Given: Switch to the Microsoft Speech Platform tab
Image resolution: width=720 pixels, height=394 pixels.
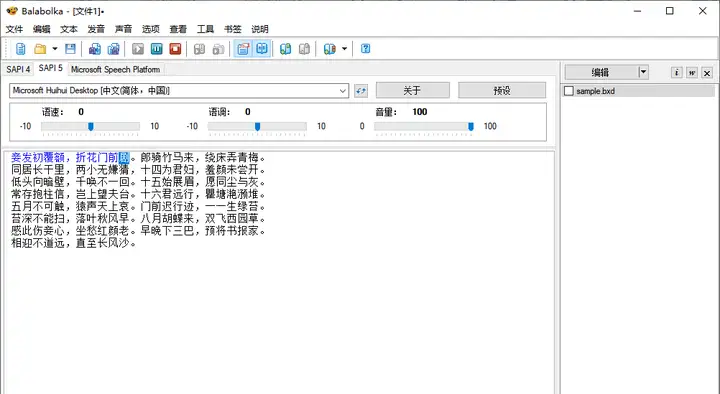Looking at the screenshot, I should pyautogui.click(x=115, y=69).
